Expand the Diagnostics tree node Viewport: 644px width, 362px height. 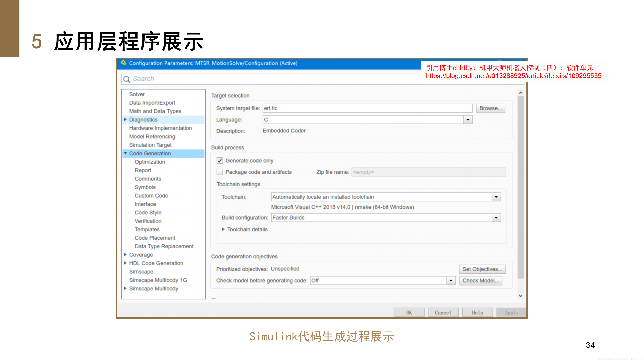tap(125, 119)
